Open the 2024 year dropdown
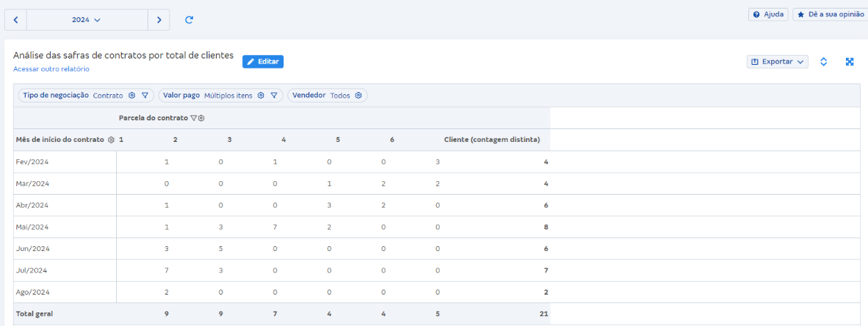The image size is (868, 326). [x=86, y=20]
